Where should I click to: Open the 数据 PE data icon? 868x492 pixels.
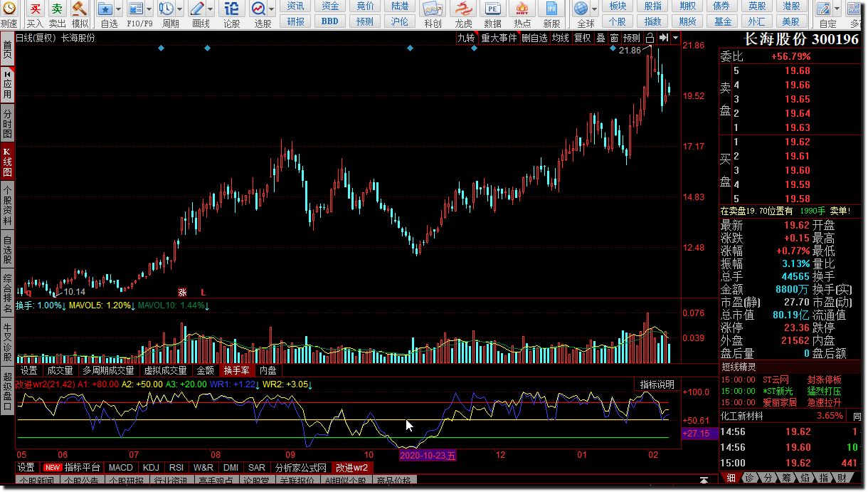point(492,9)
